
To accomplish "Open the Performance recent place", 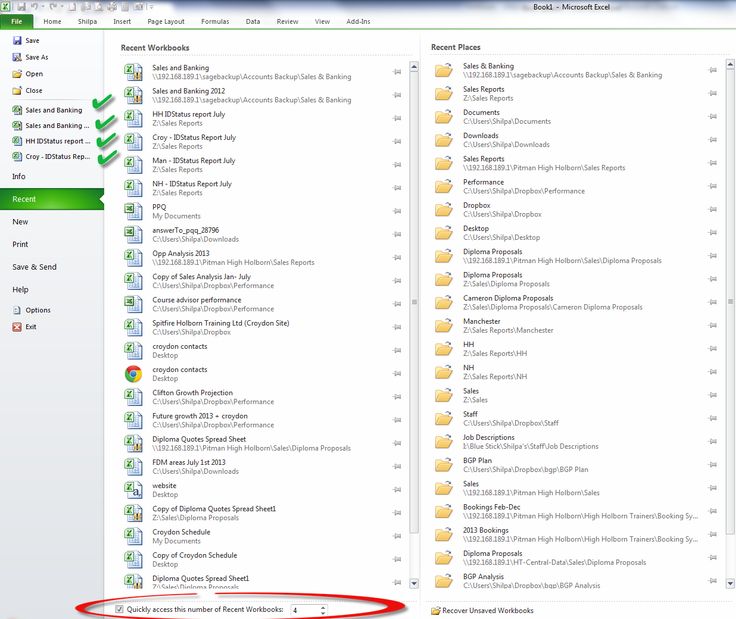I will tap(576, 186).
